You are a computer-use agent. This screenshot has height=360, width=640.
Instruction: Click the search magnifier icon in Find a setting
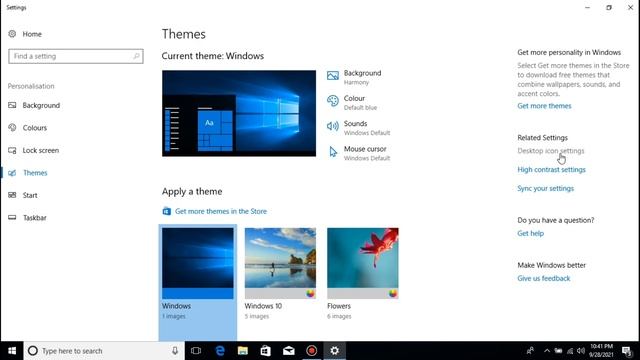[x=136, y=56]
